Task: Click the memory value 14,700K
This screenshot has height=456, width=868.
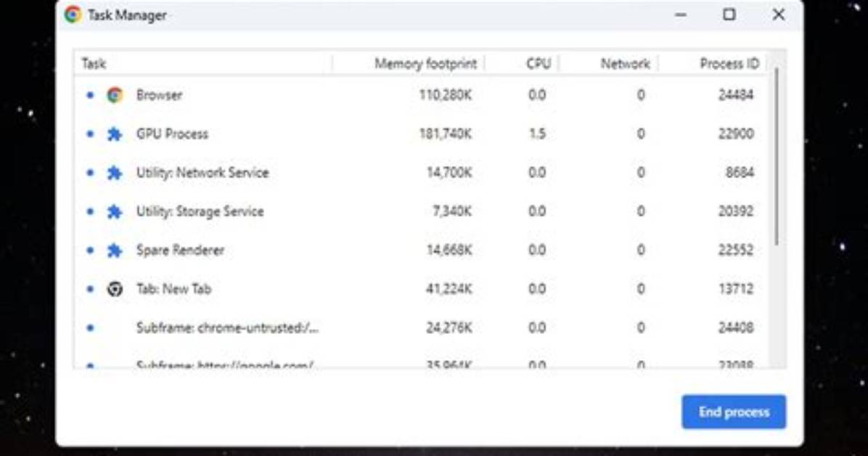Action: click(449, 173)
